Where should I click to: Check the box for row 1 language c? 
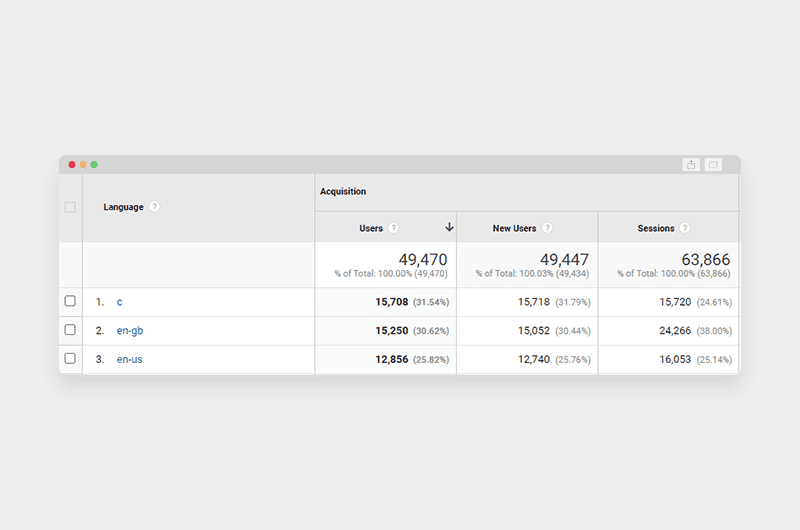point(70,301)
